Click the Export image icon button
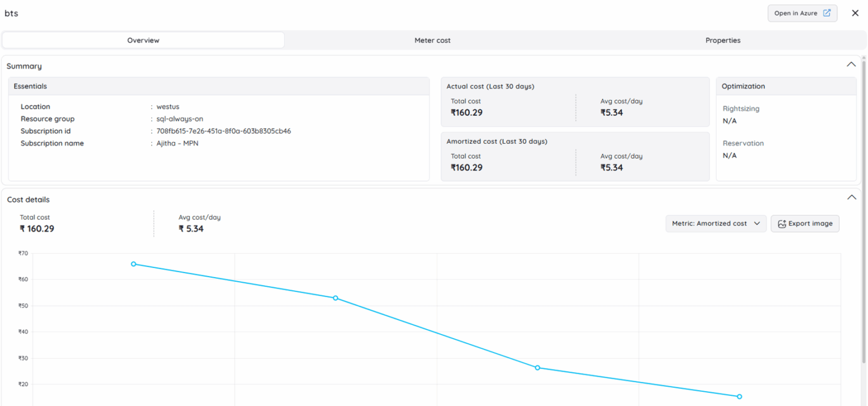Viewport: 868px width, 406px height. tap(782, 224)
